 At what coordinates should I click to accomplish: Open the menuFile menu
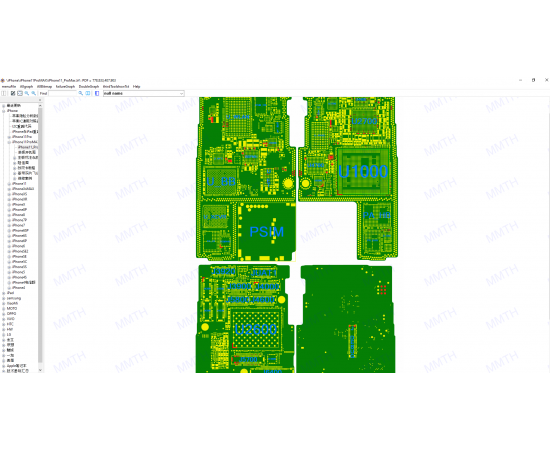(9, 86)
